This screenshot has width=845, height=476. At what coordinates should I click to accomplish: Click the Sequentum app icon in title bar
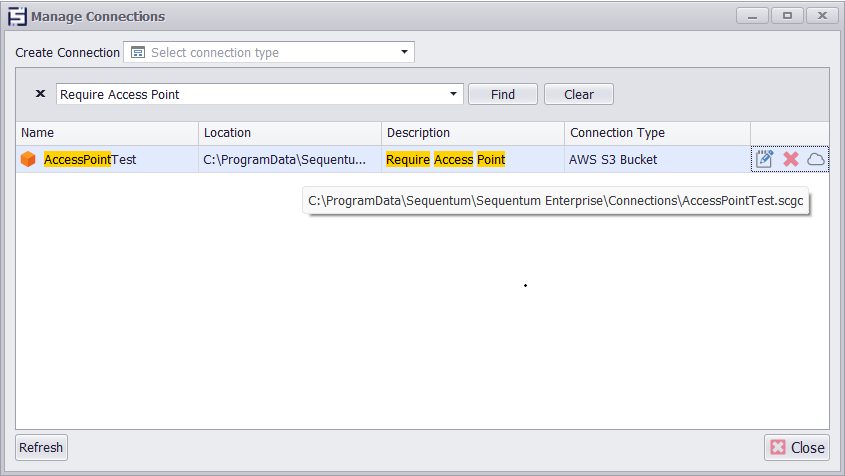(x=17, y=16)
